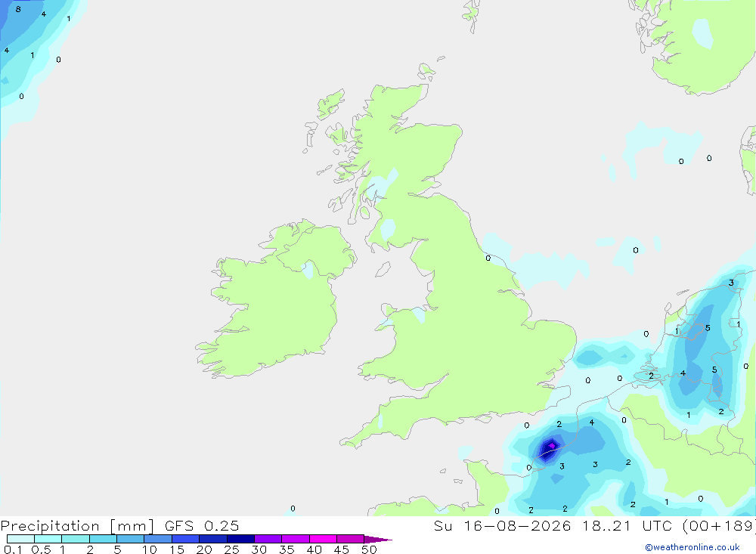
Task: Click the Isle of Man outline
Action: (x=383, y=269)
